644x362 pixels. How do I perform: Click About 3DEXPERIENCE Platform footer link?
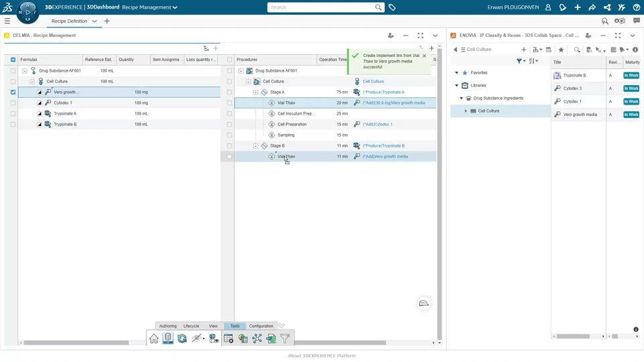pyautogui.click(x=322, y=356)
